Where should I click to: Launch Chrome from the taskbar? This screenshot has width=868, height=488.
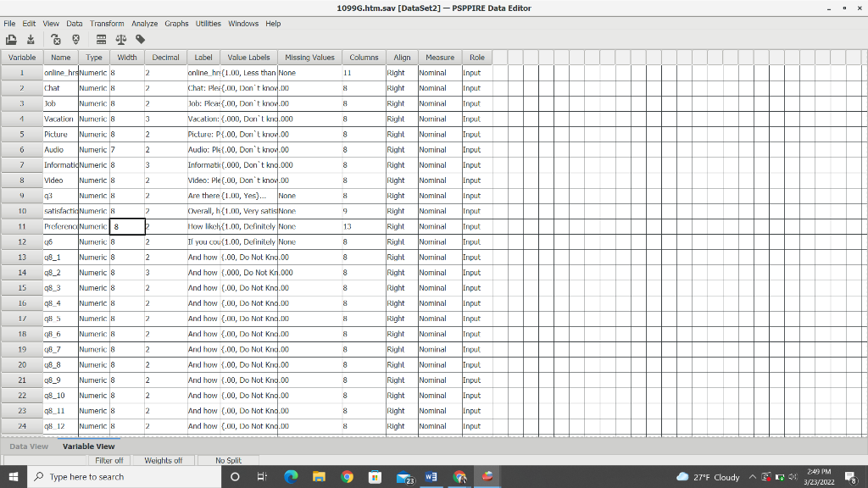point(347,477)
